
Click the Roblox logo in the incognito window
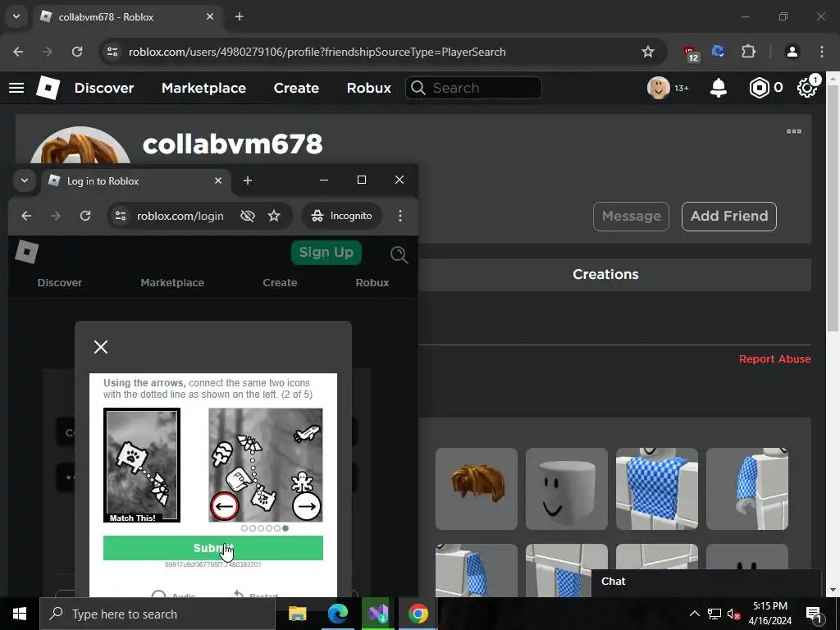(x=27, y=252)
